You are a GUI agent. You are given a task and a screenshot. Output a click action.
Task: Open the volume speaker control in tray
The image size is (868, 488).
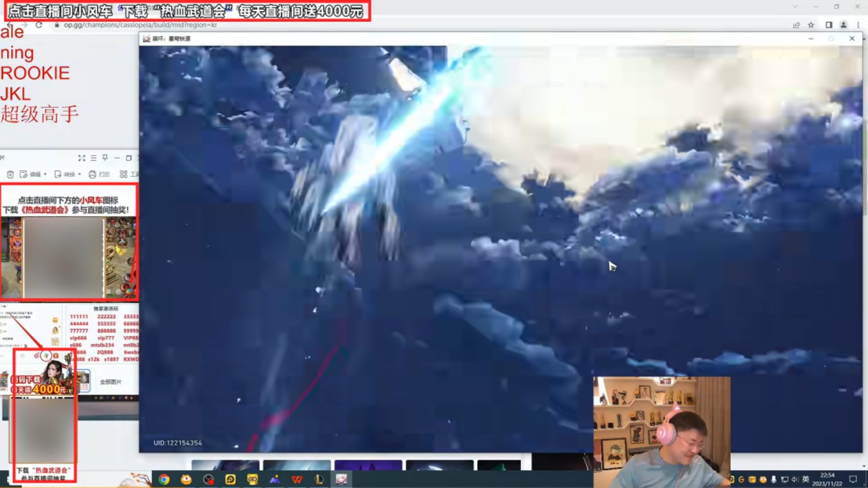click(795, 479)
